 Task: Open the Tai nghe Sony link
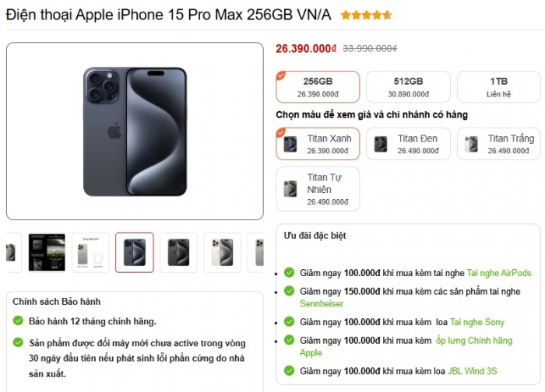[476, 322]
